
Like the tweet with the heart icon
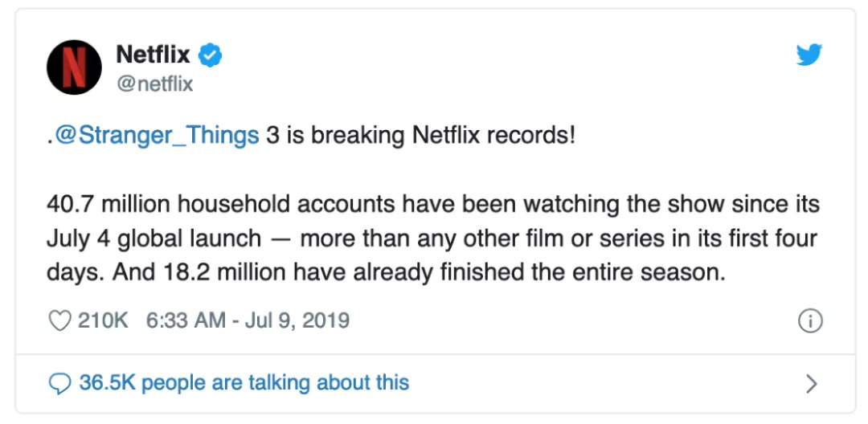(x=60, y=321)
